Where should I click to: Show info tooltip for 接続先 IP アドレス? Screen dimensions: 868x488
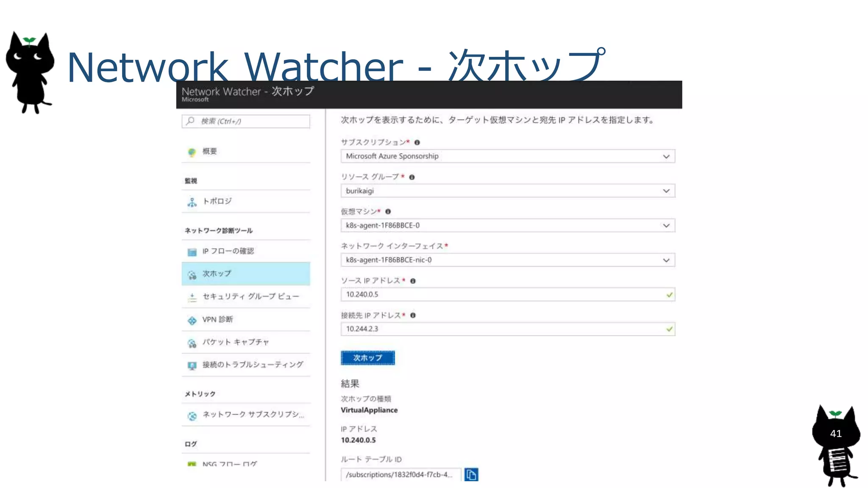(413, 315)
